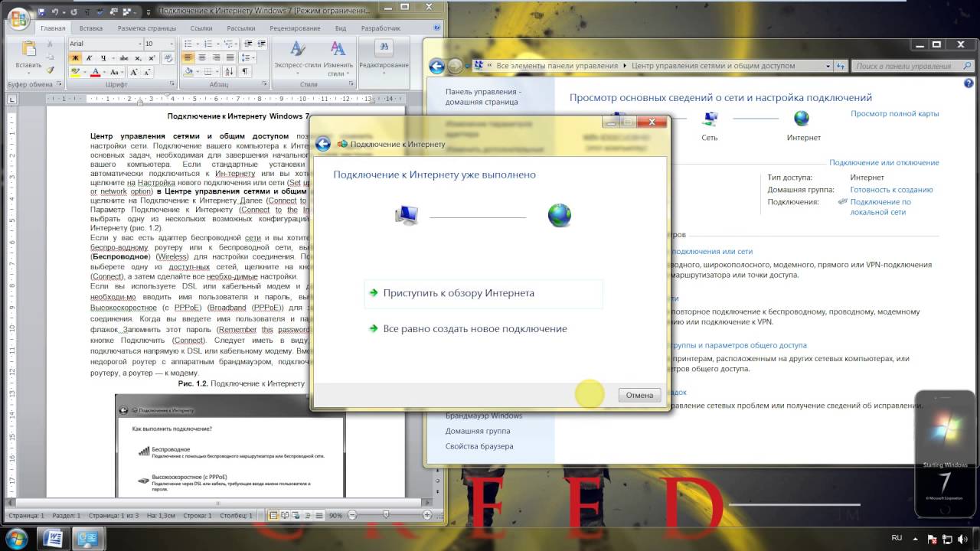The image size is (980, 551).
Task: Click red font color button
Action: (95, 72)
